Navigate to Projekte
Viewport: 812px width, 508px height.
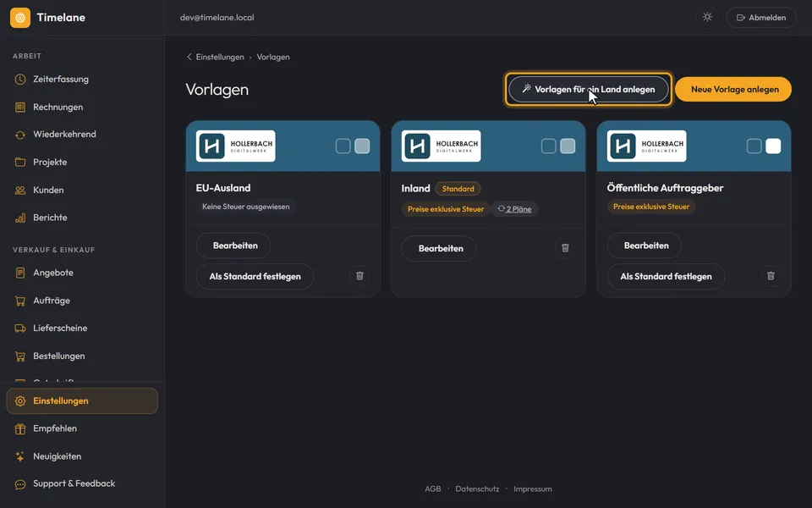(82, 163)
